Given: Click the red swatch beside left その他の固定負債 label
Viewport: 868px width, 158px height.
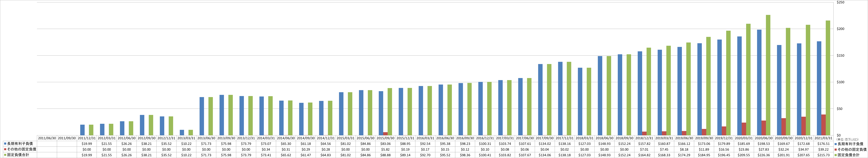Looking at the screenshot, I should (x=5, y=149).
